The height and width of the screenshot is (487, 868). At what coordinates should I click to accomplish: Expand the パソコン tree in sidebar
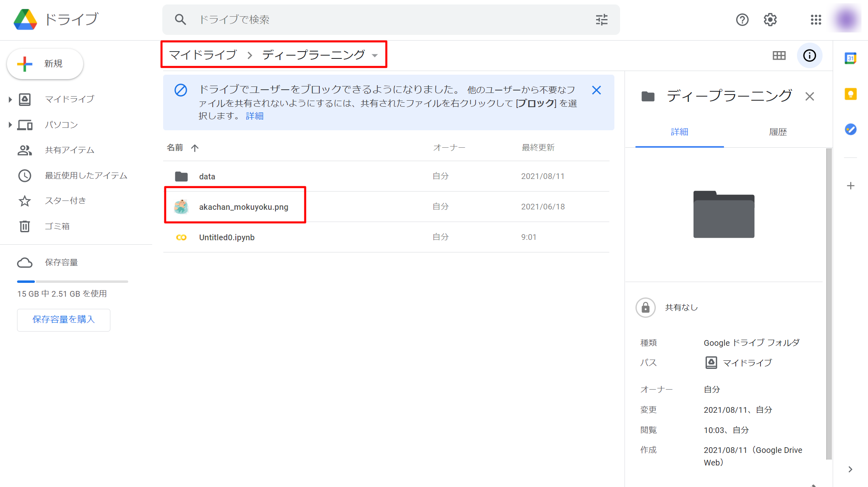tap(10, 125)
